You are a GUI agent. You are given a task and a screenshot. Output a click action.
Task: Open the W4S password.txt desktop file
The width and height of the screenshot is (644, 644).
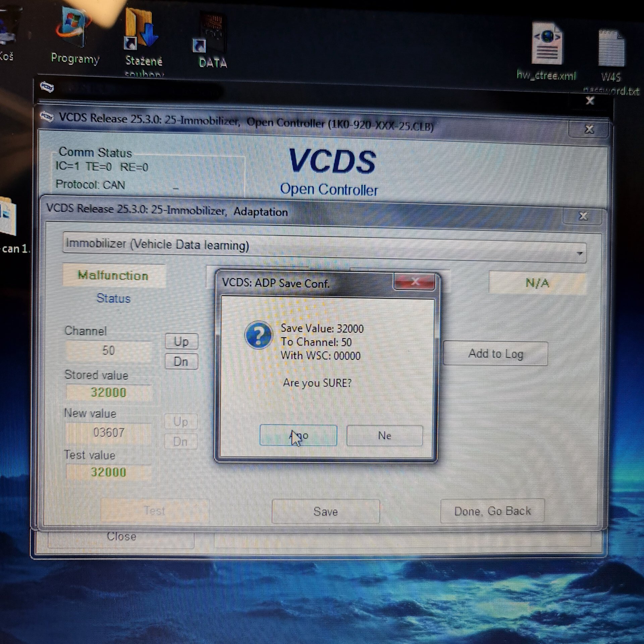(611, 60)
